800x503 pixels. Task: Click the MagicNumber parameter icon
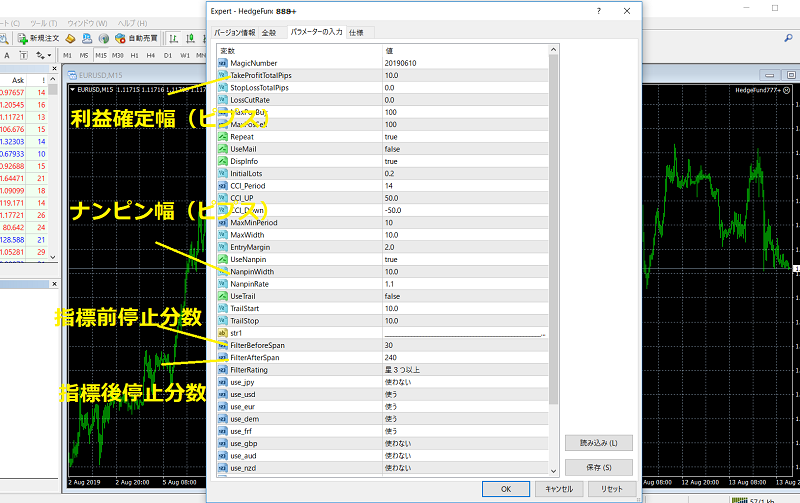[224, 63]
